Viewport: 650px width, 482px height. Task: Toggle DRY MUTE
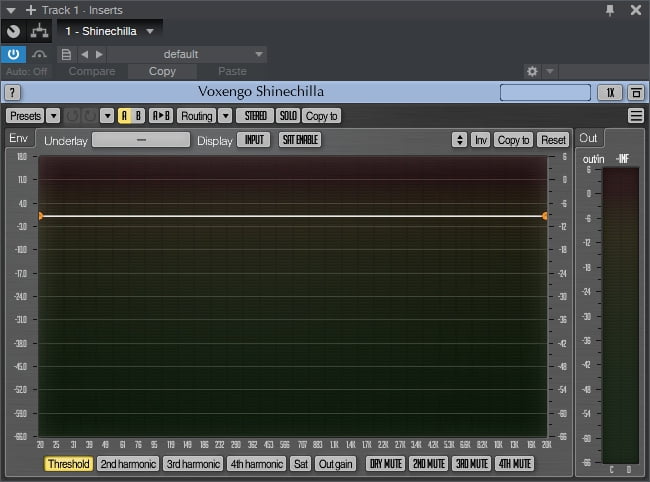point(386,463)
